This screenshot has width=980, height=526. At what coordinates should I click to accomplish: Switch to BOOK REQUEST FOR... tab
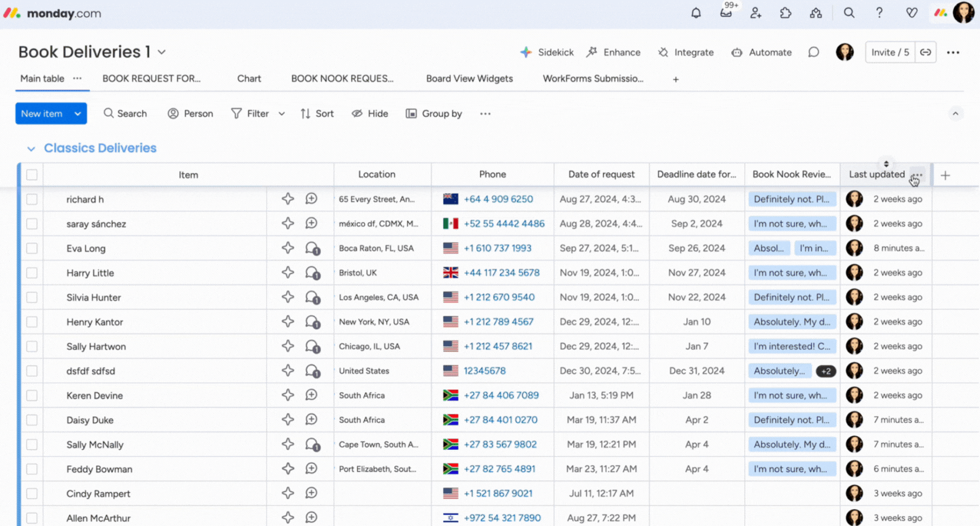(152, 78)
